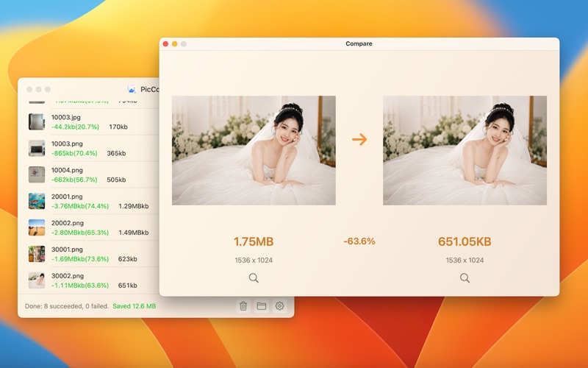Screen dimensions: 588x368
Task: Click the 1.29MBkb size value
Action: 134,206
